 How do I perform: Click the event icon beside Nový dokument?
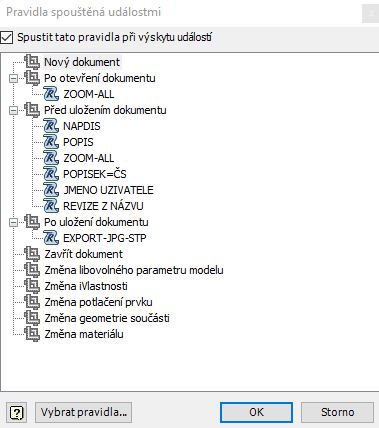pos(32,62)
